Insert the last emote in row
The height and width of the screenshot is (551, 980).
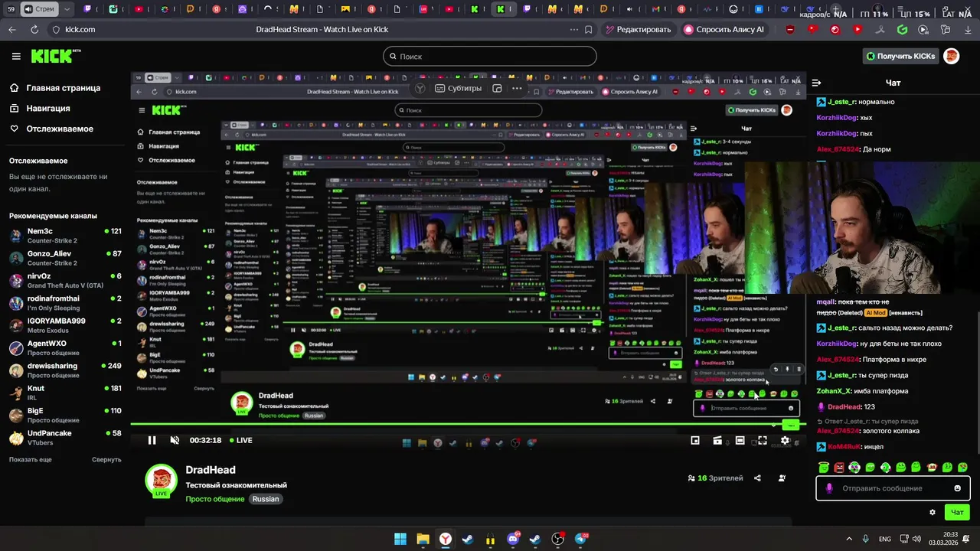coord(962,467)
